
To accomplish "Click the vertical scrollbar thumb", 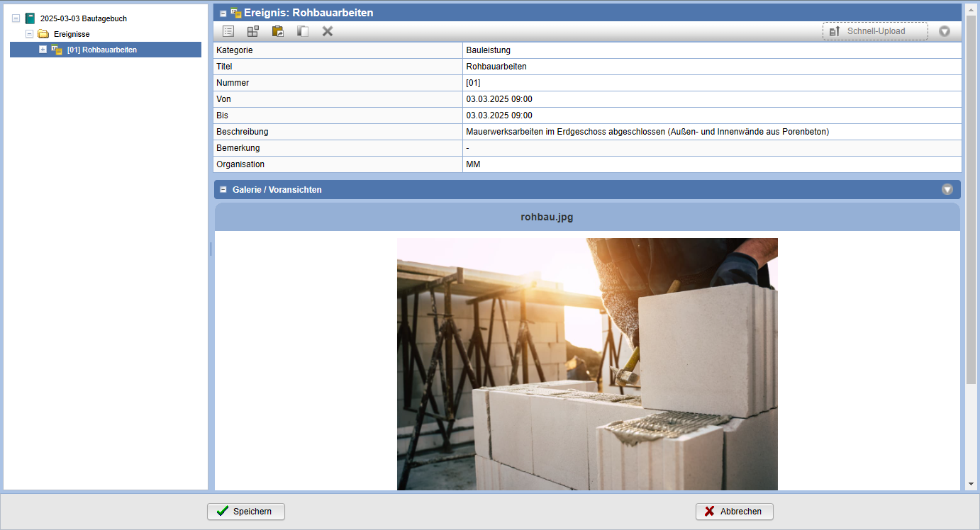I will pyautogui.click(x=971, y=198).
